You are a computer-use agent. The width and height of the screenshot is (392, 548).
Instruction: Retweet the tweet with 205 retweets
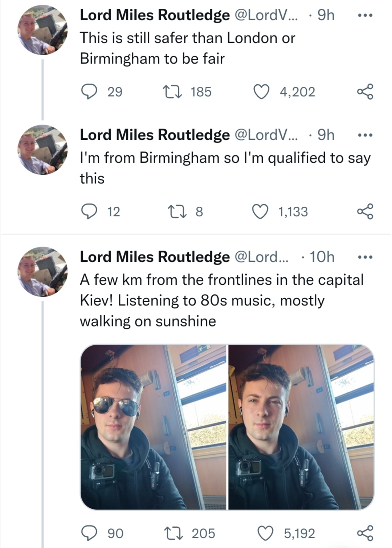tap(173, 533)
